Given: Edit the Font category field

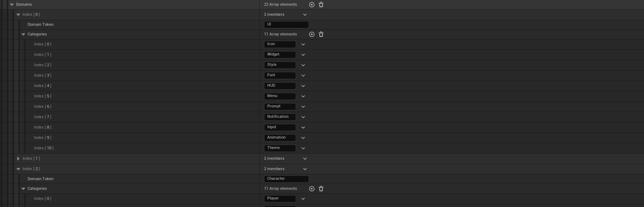Looking at the screenshot, I should tap(280, 76).
